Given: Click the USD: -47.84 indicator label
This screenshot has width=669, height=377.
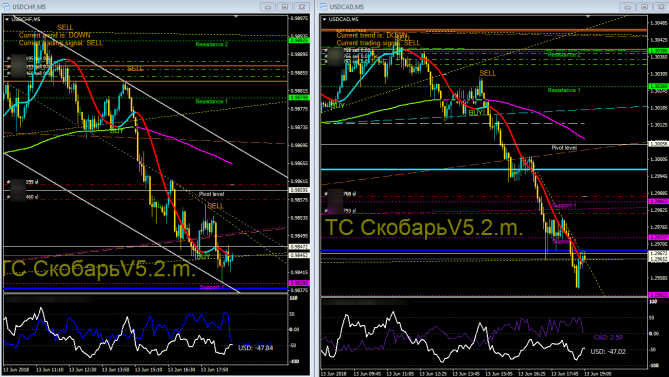Looking at the screenshot, I should pyautogui.click(x=256, y=348).
